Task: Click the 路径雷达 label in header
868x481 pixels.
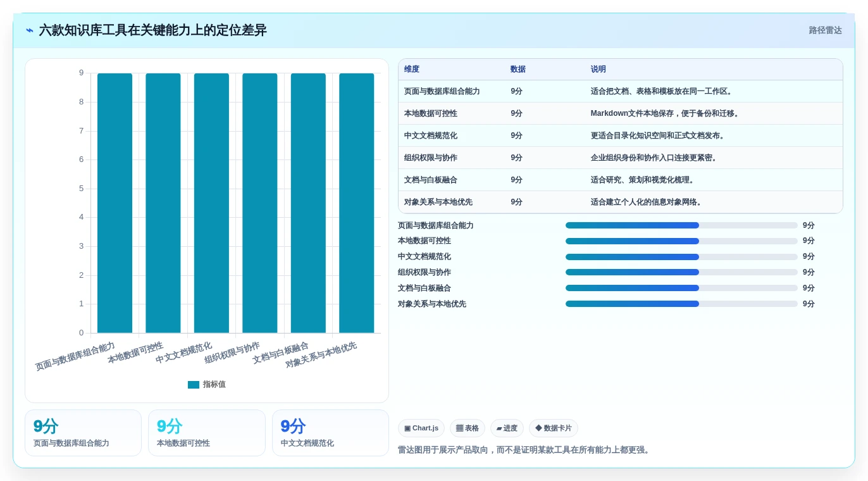Action: click(x=825, y=30)
